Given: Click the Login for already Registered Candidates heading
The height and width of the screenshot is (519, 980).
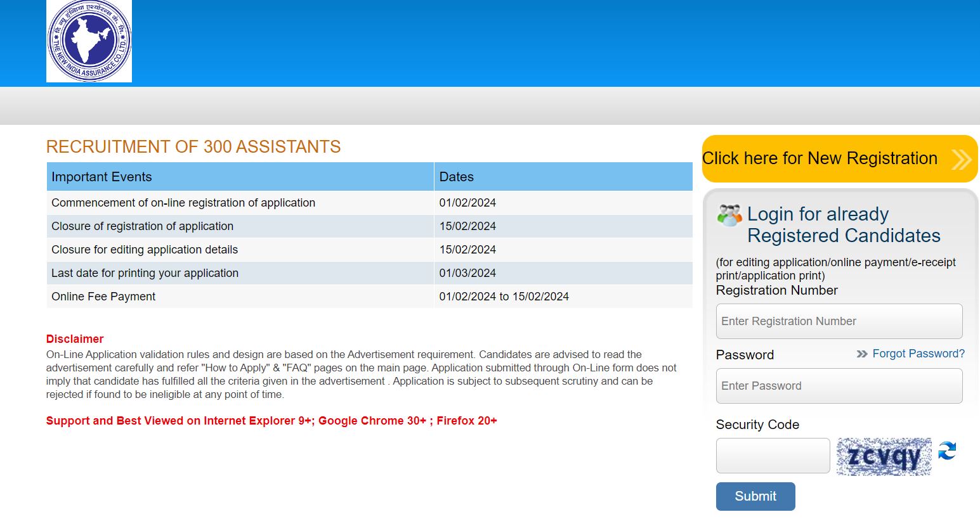Looking at the screenshot, I should 843,225.
